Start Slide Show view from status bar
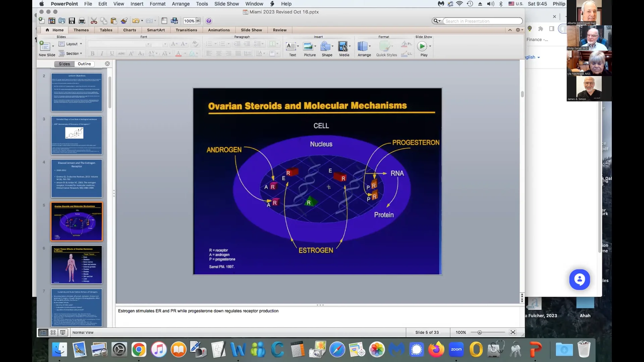Viewport: 644px width, 362px height. pos(63,333)
